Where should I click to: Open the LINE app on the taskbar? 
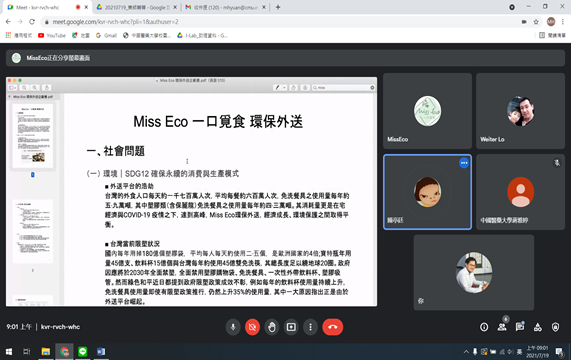click(83, 352)
